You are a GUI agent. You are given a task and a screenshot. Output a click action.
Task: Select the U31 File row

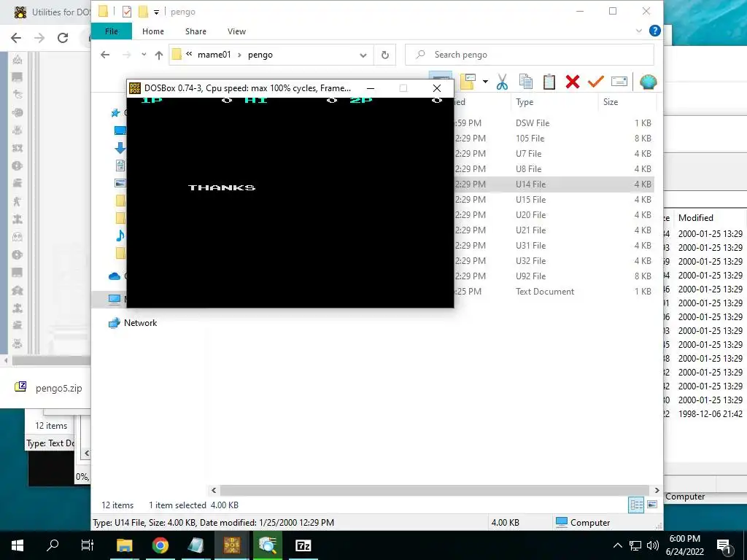(553, 245)
